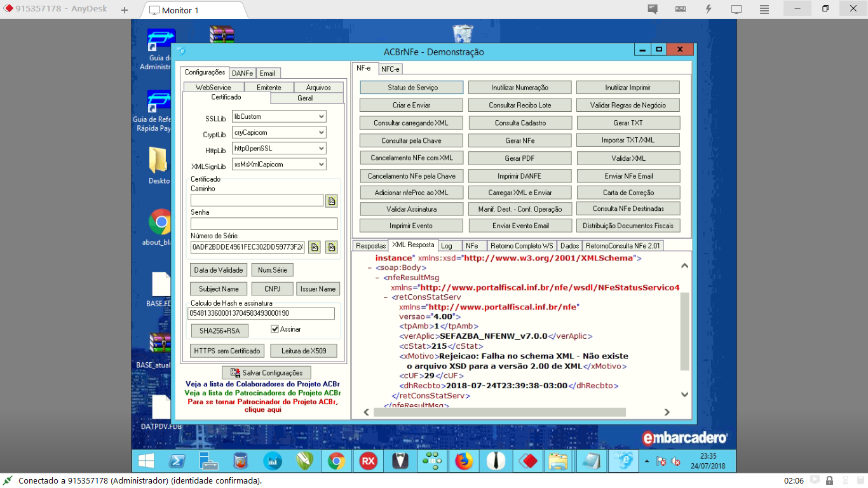
Task: Click second icon beside Número de Série
Action: click(x=331, y=247)
